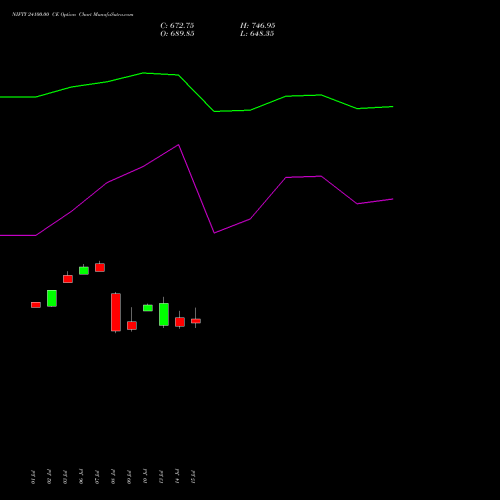
Task: Click the close value C: 672.75
Action: (177, 26)
